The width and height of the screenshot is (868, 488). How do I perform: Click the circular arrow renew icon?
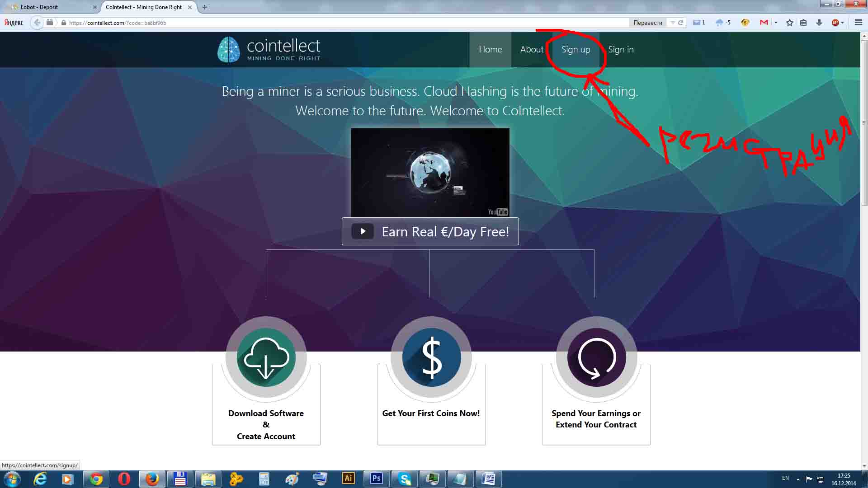[x=597, y=357]
